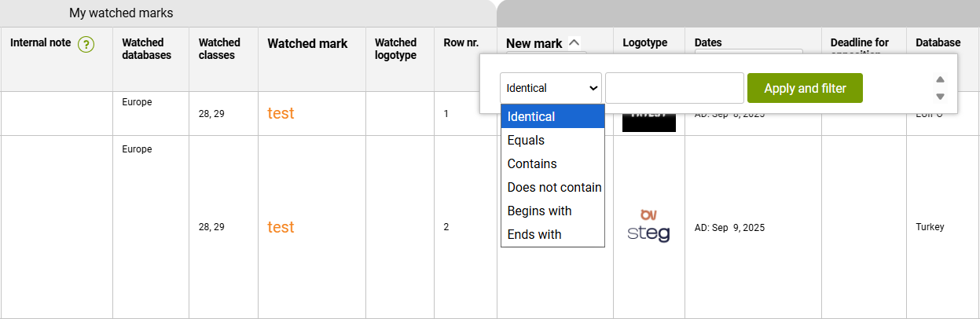Open the watched mark test in row 1
The height and width of the screenshot is (319, 980).
click(x=281, y=113)
